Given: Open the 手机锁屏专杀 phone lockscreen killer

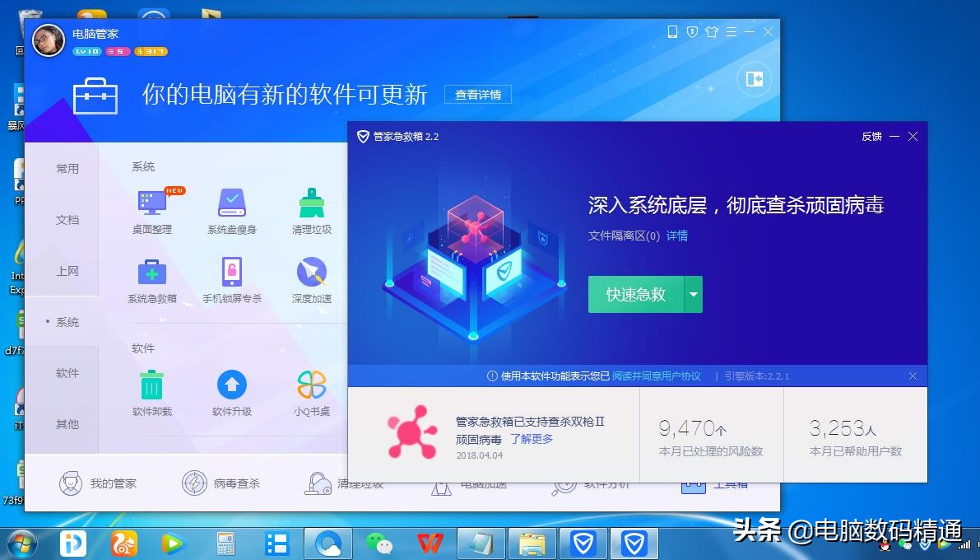Looking at the screenshot, I should (x=231, y=280).
